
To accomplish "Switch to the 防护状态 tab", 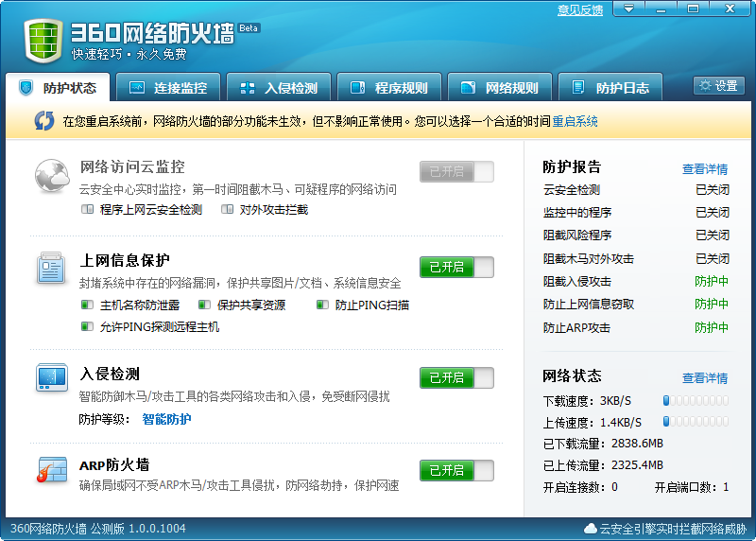I will tap(58, 87).
